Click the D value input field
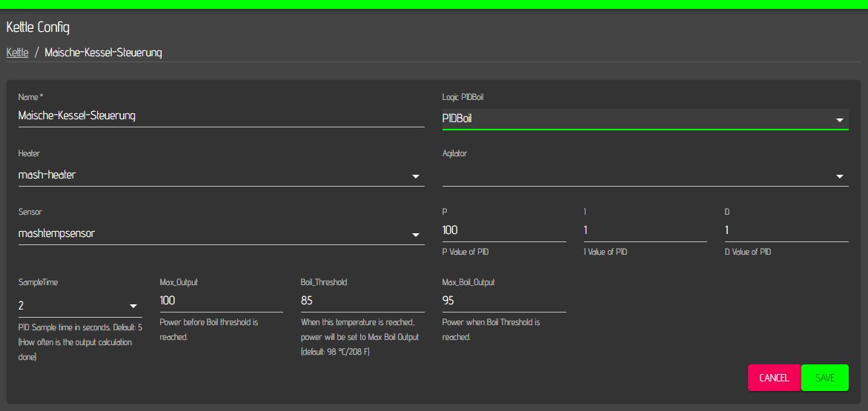868x411 pixels. click(x=786, y=230)
